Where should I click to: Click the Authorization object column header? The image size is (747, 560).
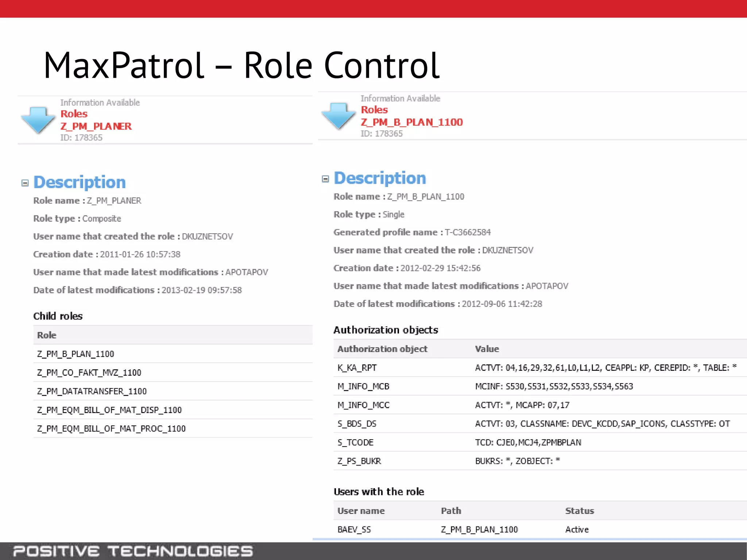[382, 349]
